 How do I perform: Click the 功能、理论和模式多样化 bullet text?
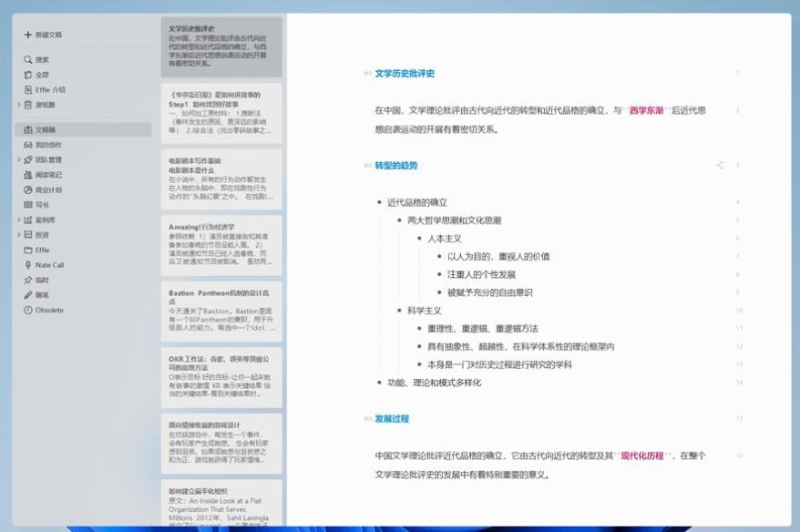point(435,383)
